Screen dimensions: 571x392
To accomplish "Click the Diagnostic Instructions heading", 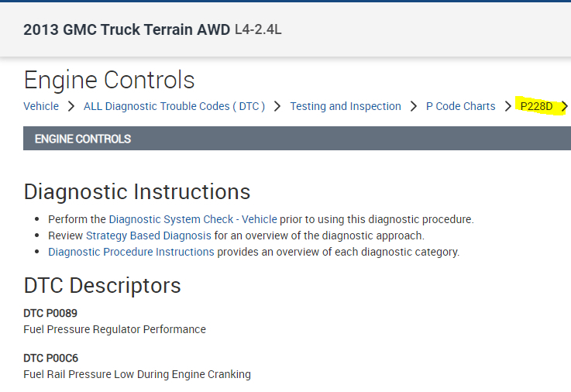I will 137,191.
